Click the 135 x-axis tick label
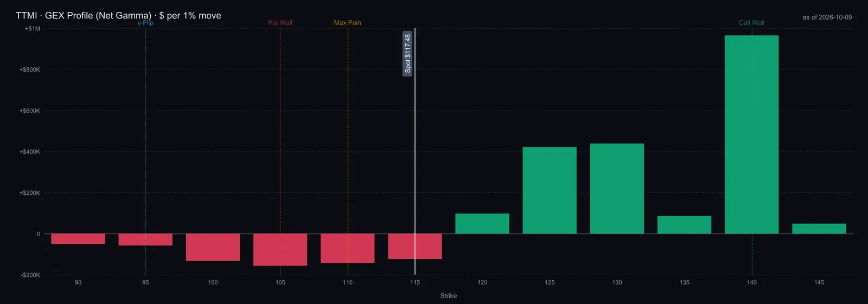This screenshot has height=304, width=868. click(685, 282)
